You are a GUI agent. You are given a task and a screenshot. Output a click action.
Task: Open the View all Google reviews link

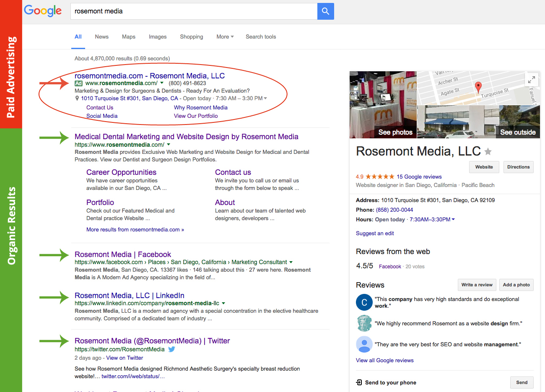click(384, 360)
